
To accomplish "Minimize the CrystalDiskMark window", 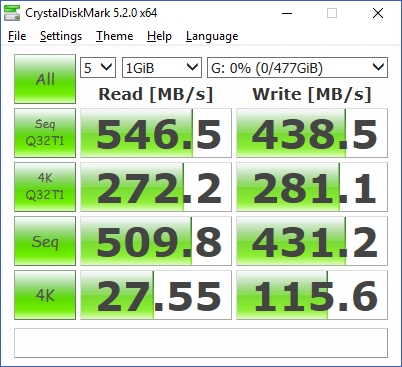I will 287,13.
